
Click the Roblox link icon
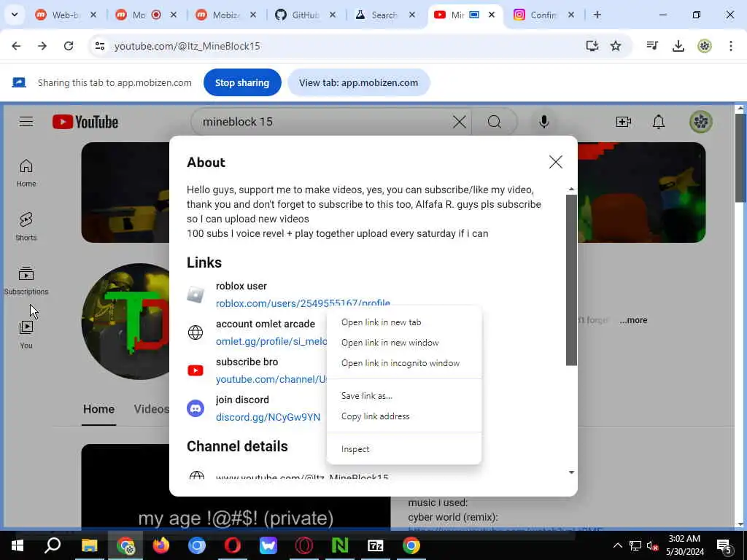pos(196,295)
